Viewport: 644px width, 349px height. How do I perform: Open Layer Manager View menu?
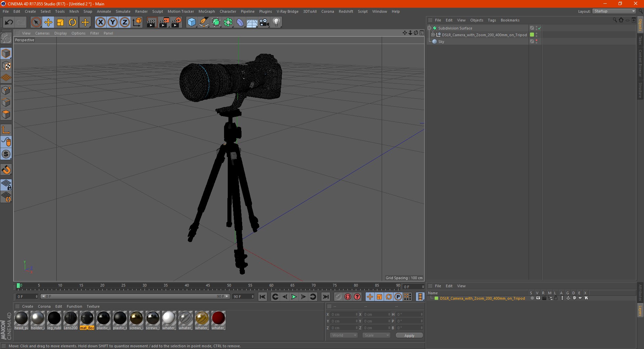coord(461,286)
